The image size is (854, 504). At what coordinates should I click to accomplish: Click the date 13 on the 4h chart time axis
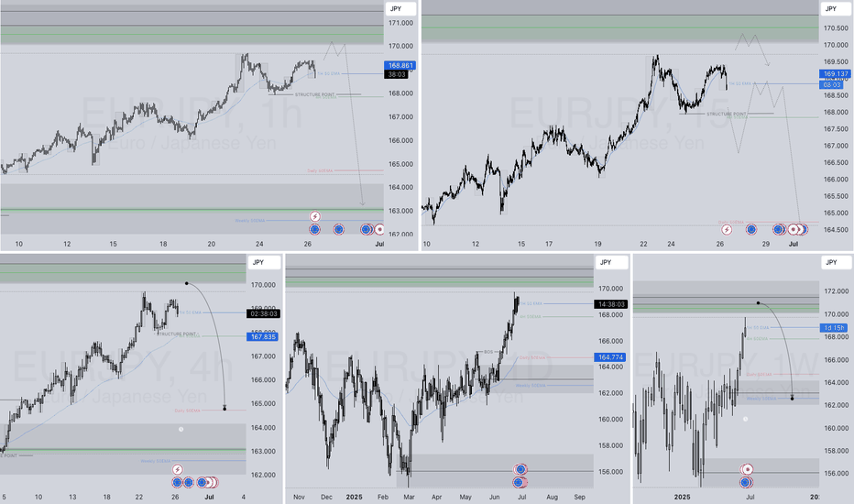pyautogui.click(x=72, y=497)
